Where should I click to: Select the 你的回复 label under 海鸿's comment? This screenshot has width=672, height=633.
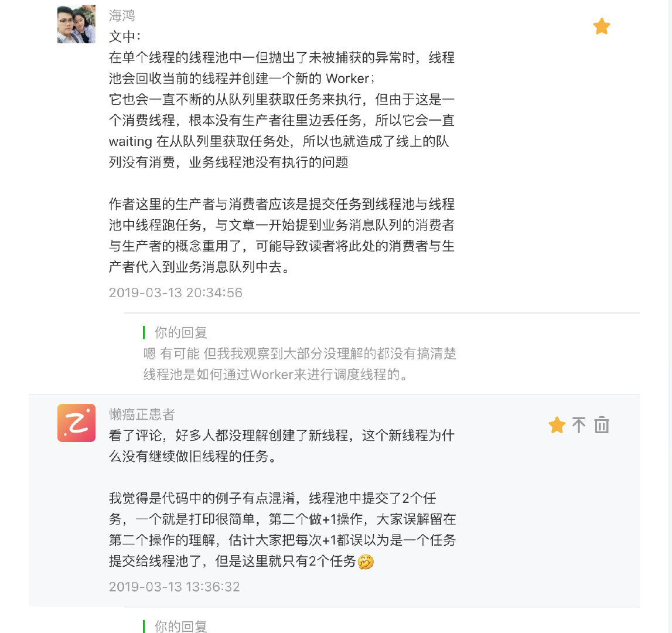click(x=181, y=332)
